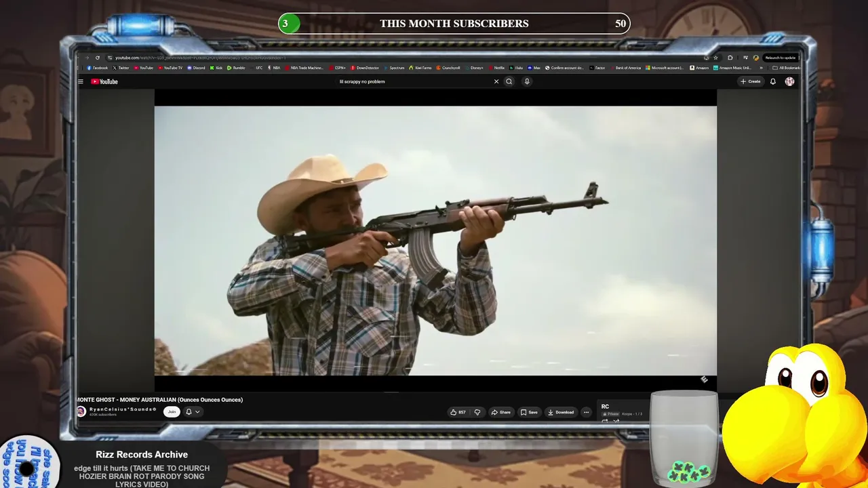
Task: Clear the YouTube search text with X
Action: point(496,81)
